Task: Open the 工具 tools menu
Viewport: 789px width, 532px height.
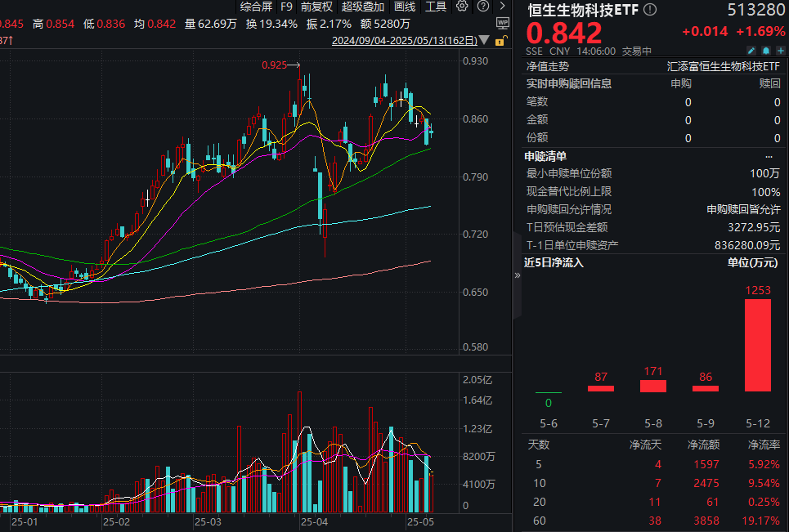Action: [436, 7]
